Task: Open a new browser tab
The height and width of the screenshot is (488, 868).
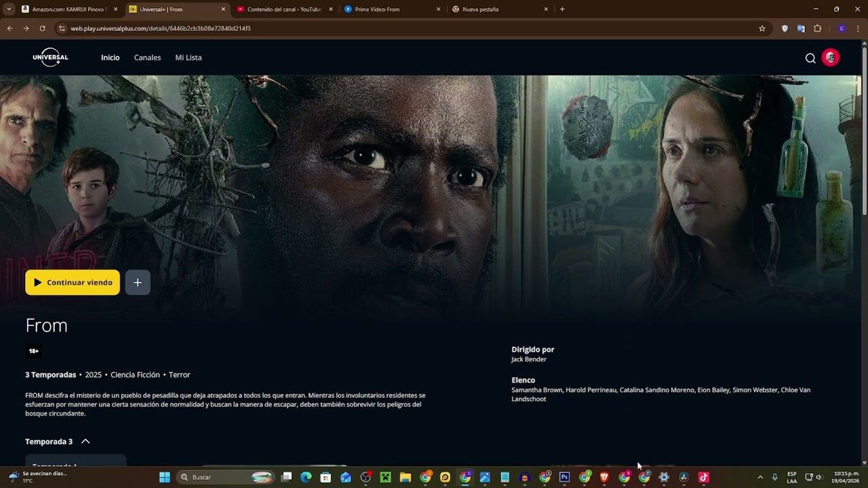Action: pyautogui.click(x=562, y=9)
